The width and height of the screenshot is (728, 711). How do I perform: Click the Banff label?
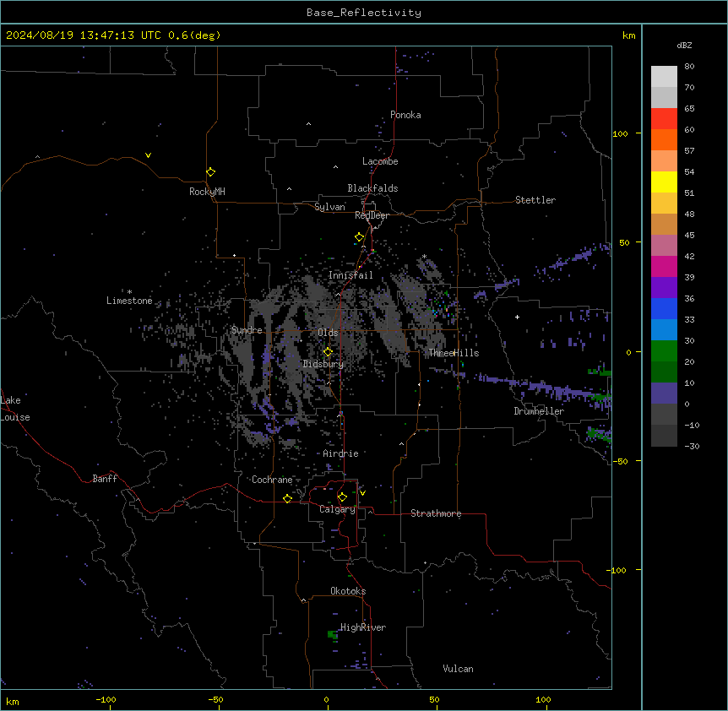(x=105, y=479)
